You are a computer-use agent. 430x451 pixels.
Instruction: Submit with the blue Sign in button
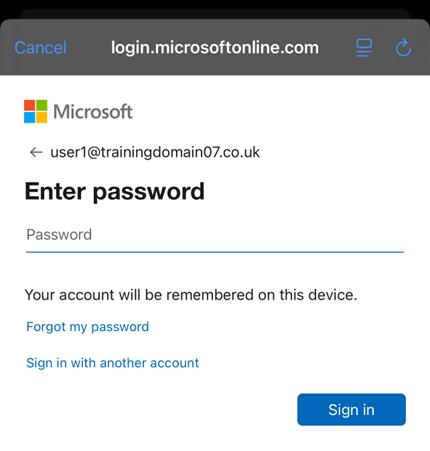[351, 409]
